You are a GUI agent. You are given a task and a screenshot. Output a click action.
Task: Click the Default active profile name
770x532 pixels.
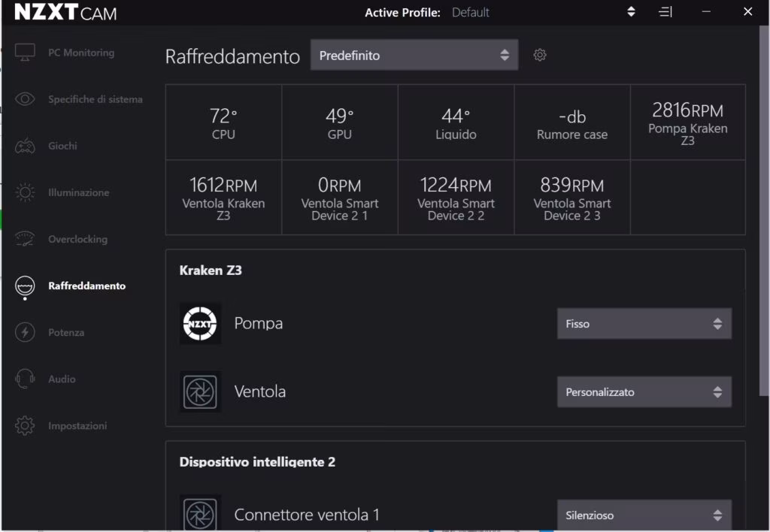tap(471, 12)
